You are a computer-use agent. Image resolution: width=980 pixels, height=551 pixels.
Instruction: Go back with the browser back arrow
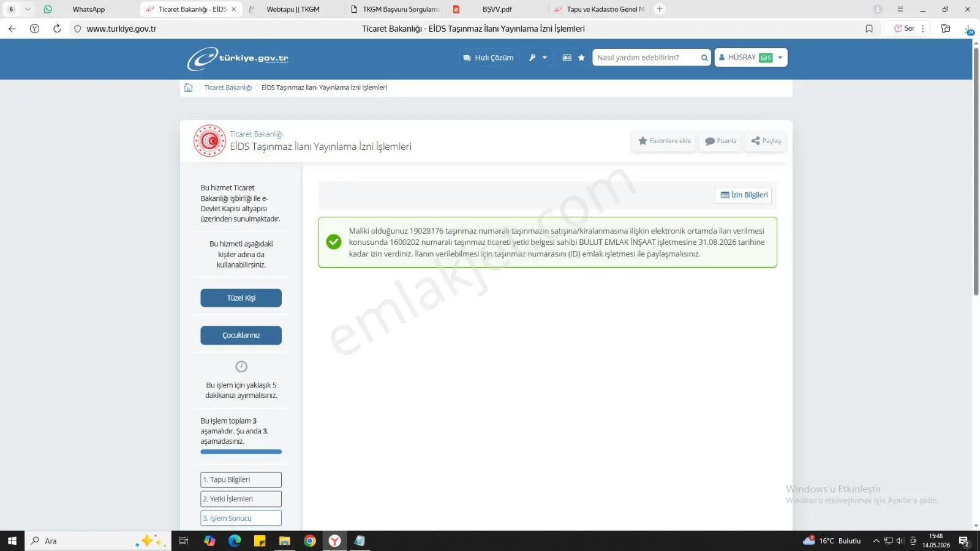(12, 29)
